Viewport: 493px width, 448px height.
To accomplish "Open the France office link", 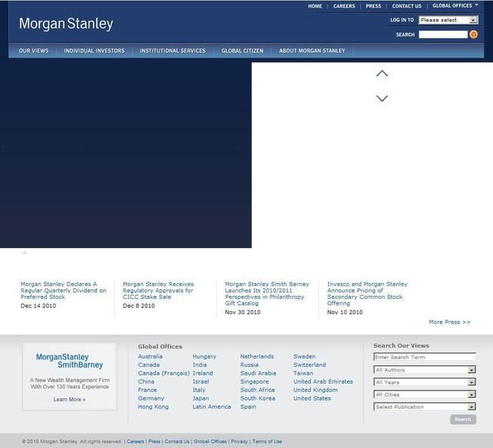I will 147,390.
